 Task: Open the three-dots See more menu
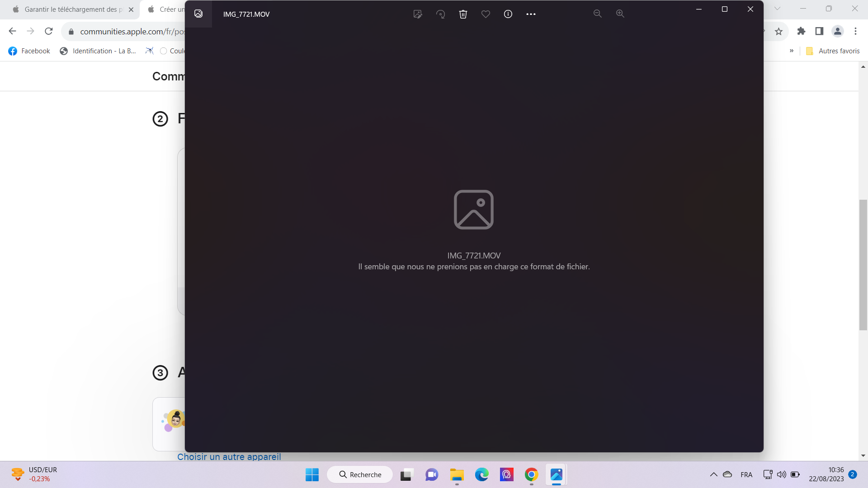tap(531, 14)
